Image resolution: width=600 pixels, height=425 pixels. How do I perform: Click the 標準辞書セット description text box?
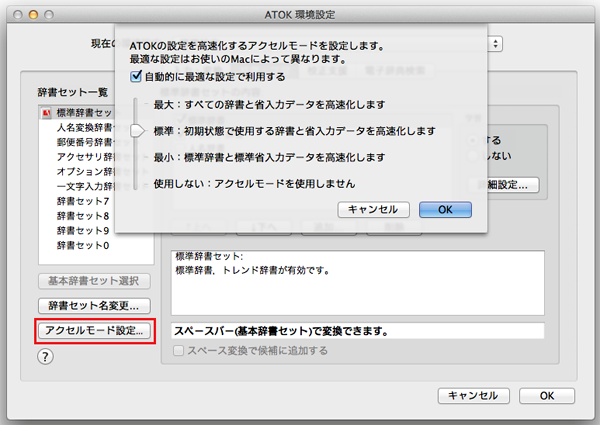point(357,283)
